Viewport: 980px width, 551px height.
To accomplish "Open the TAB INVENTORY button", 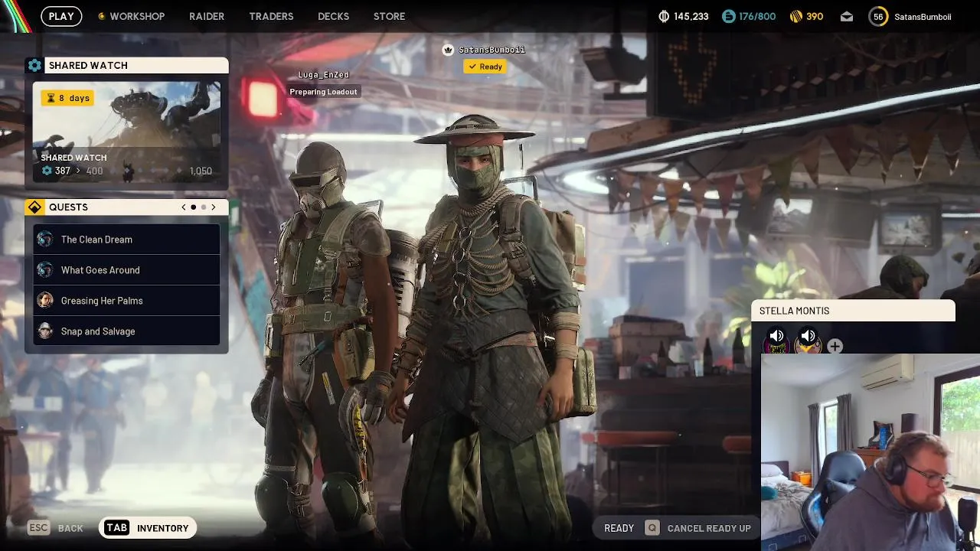I will (x=148, y=528).
